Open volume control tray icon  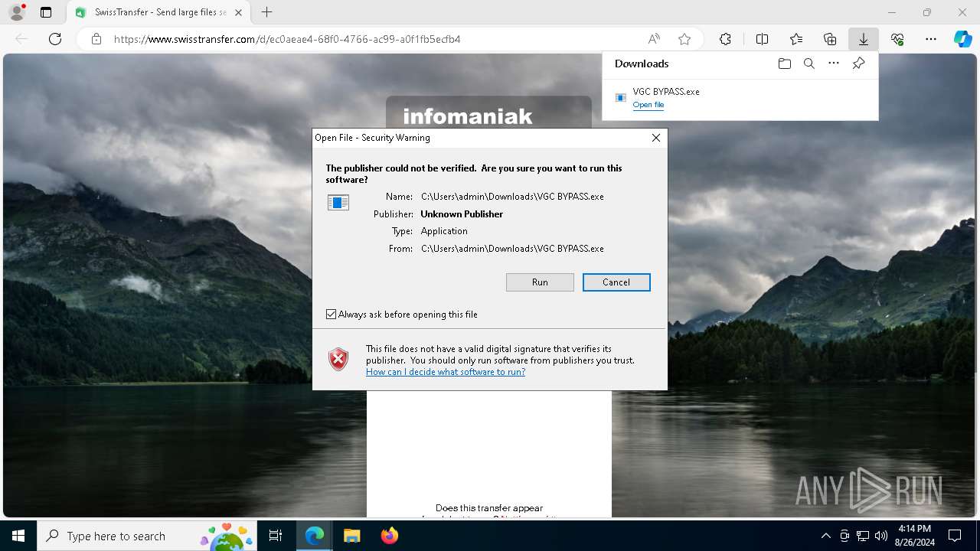click(x=881, y=536)
